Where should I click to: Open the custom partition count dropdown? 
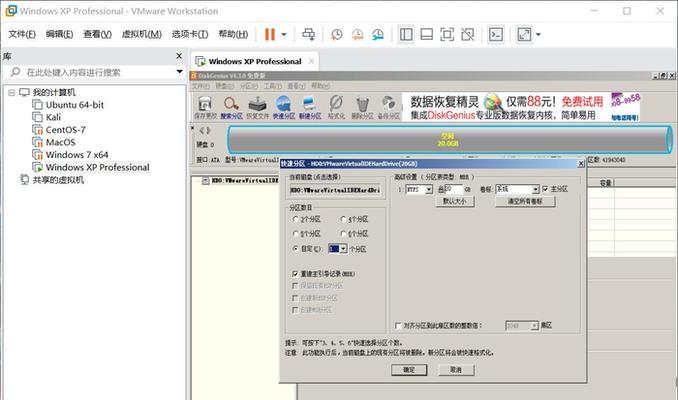(343, 249)
